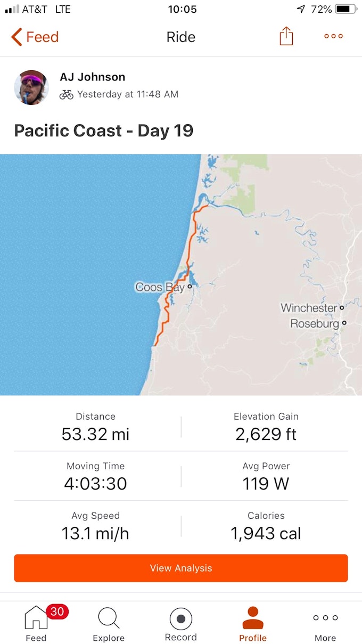
Task: Tap the back chevron to Feed
Action: click(17, 37)
